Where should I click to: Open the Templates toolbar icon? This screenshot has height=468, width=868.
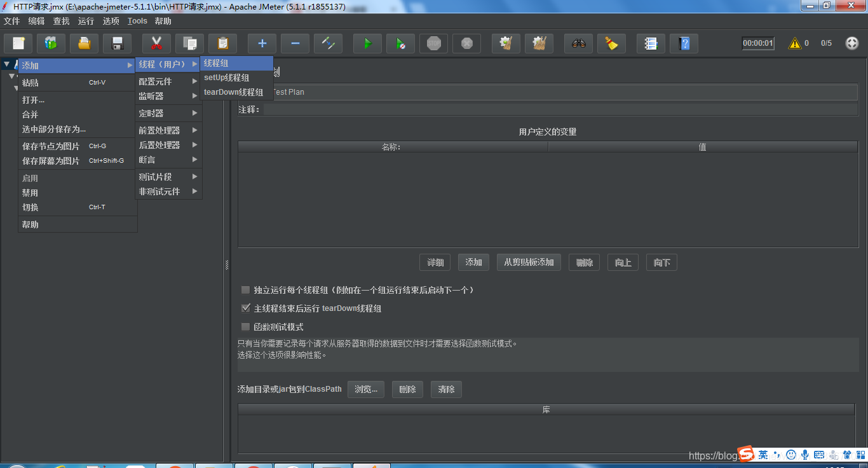click(x=51, y=43)
